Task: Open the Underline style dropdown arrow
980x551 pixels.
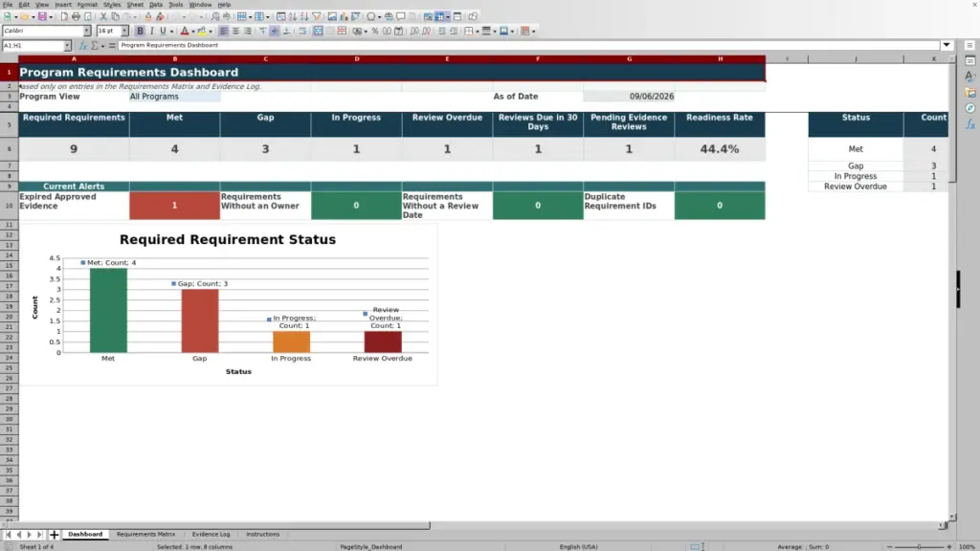Action: click(x=172, y=32)
